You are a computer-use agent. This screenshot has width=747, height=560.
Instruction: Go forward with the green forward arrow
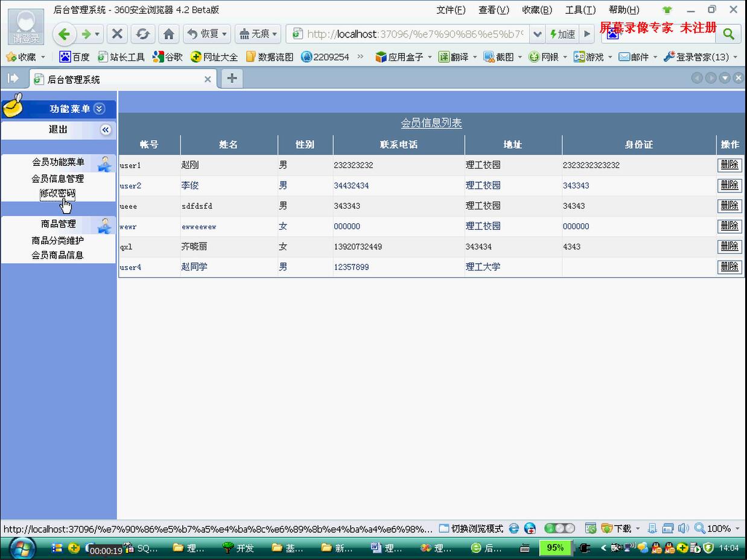point(86,34)
